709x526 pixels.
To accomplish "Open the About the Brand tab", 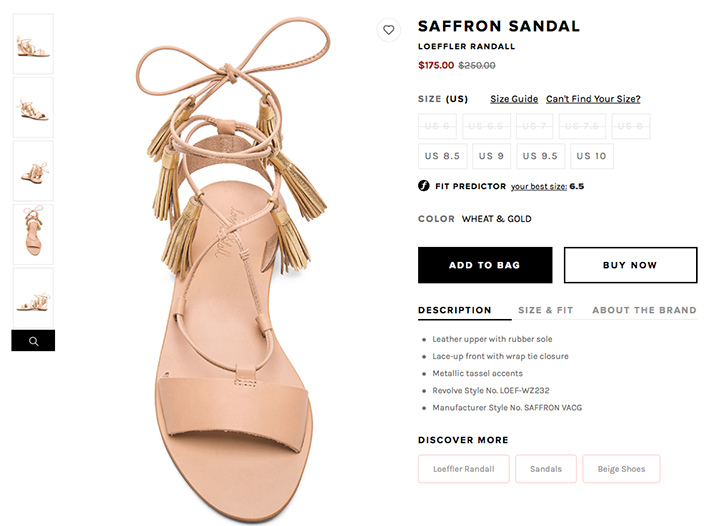I will [x=644, y=310].
